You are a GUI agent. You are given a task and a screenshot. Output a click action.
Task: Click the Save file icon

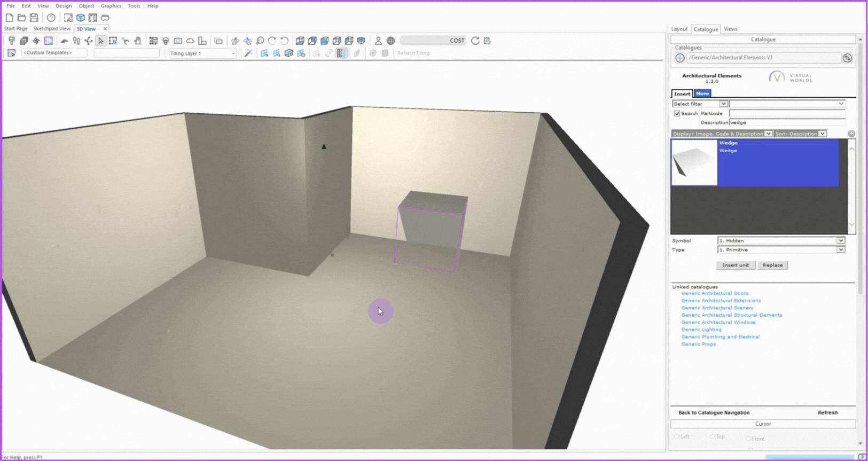coord(34,18)
